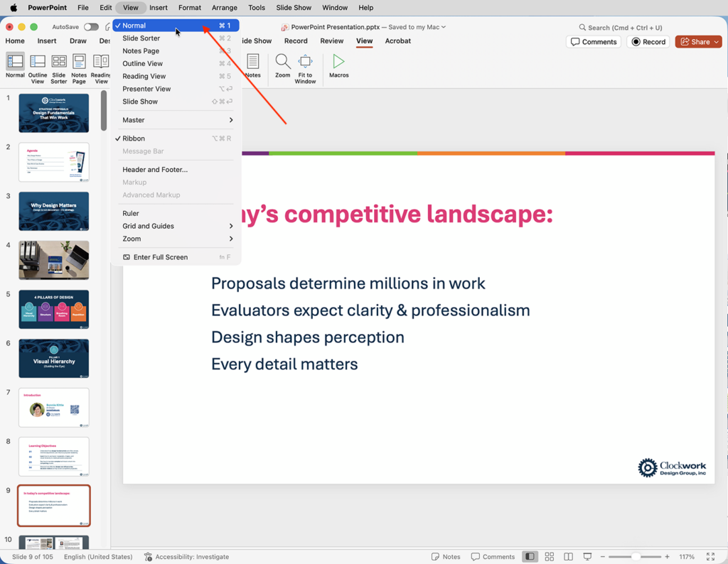This screenshot has height=564, width=728.
Task: Click the slide panel scrollbar
Action: (104, 111)
